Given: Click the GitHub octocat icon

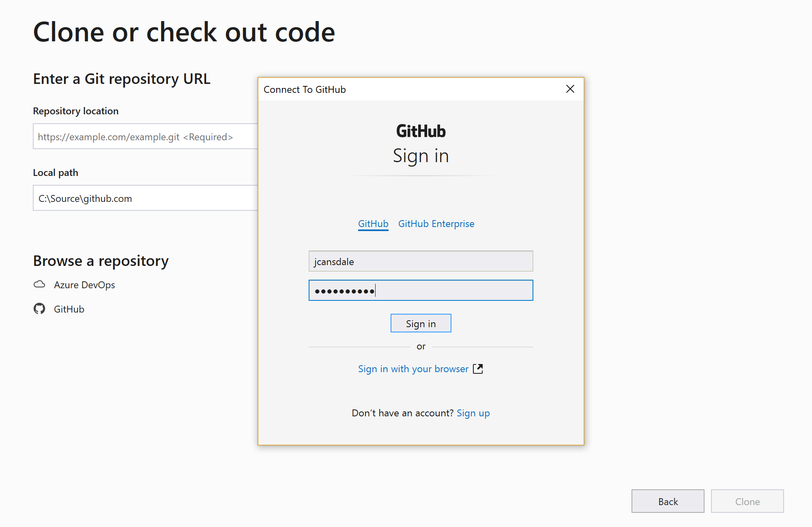Looking at the screenshot, I should 39,309.
